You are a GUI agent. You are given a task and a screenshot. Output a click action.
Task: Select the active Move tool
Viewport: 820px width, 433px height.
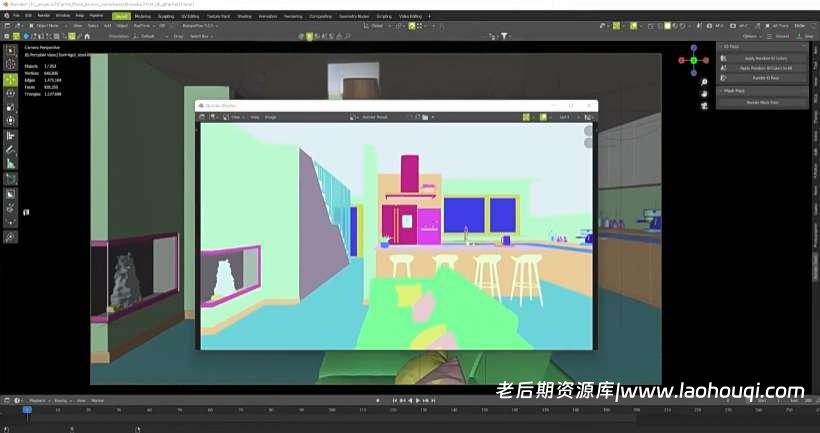pyautogui.click(x=10, y=79)
